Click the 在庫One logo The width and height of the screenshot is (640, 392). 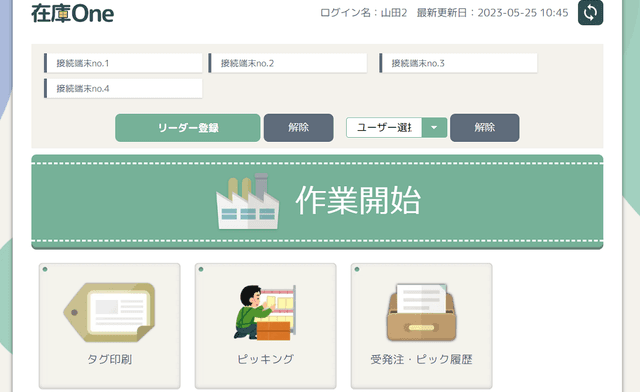73,13
